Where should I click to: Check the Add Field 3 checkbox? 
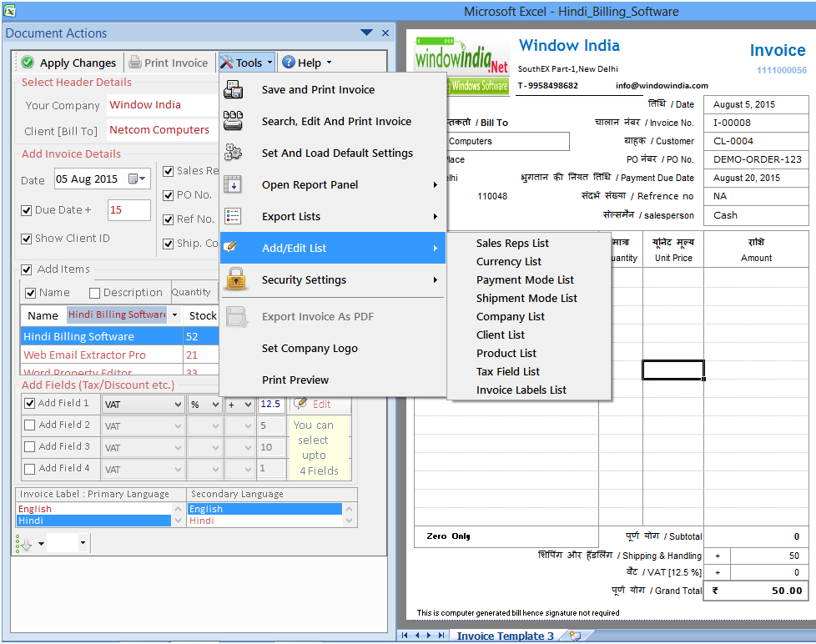[x=30, y=447]
